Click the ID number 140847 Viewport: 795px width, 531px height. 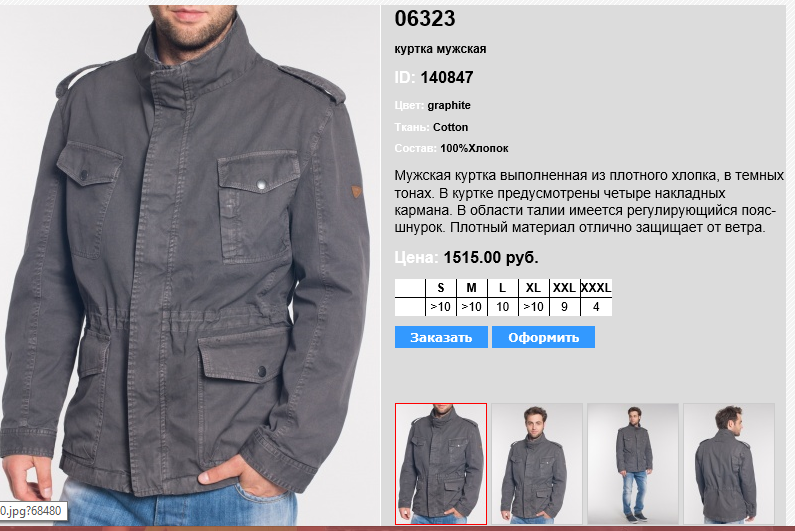click(x=447, y=78)
